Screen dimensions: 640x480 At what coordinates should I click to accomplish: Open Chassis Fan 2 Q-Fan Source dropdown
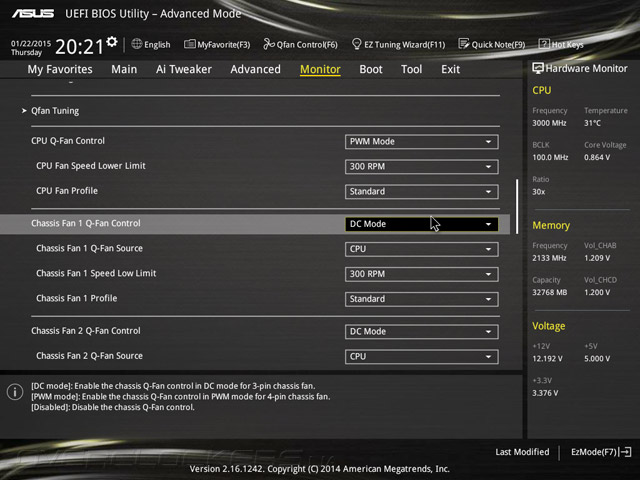click(x=422, y=356)
